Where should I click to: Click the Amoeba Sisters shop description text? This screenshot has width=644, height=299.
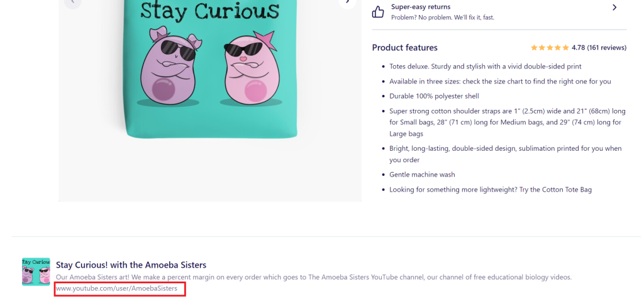click(x=314, y=277)
